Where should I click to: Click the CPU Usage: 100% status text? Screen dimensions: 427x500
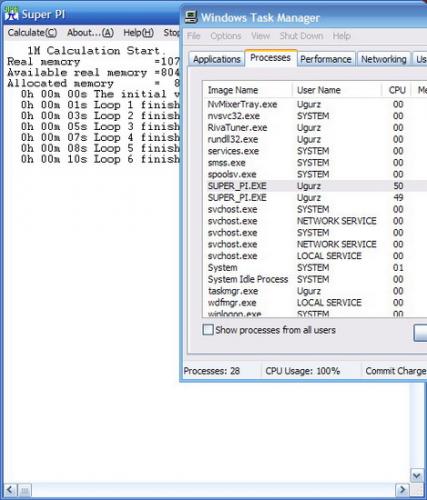(x=303, y=371)
